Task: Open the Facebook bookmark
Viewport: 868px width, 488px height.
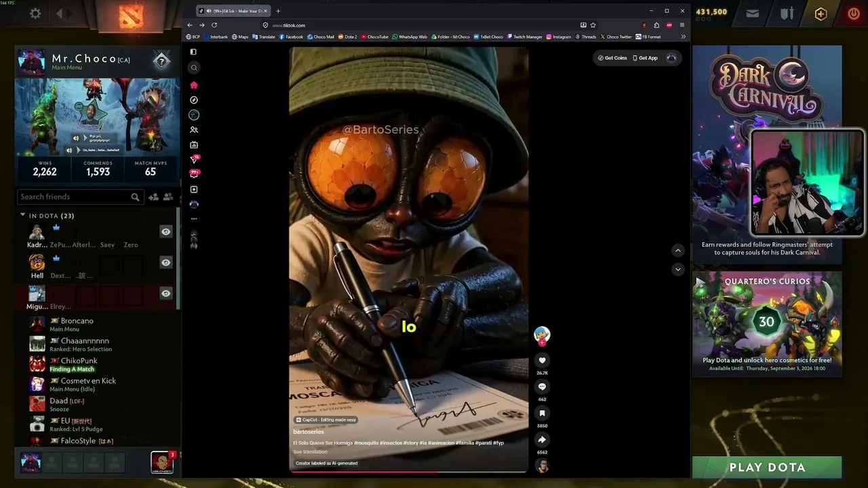Action: tap(292, 37)
